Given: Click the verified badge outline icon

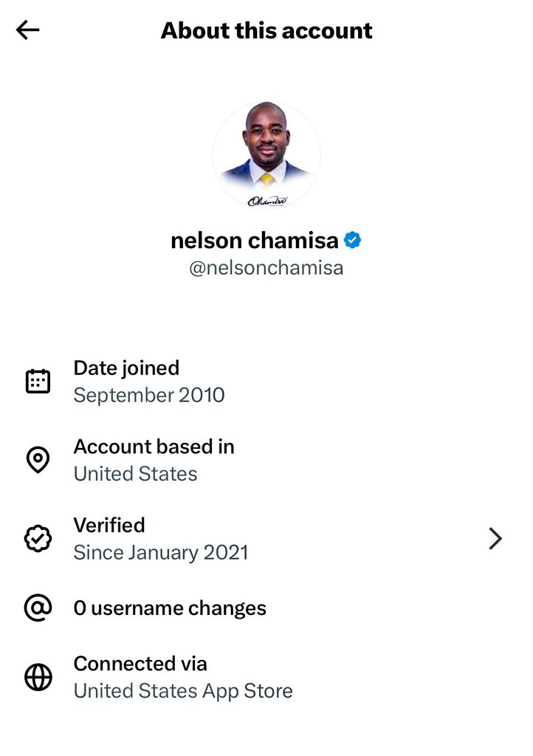Looking at the screenshot, I should [x=38, y=539].
